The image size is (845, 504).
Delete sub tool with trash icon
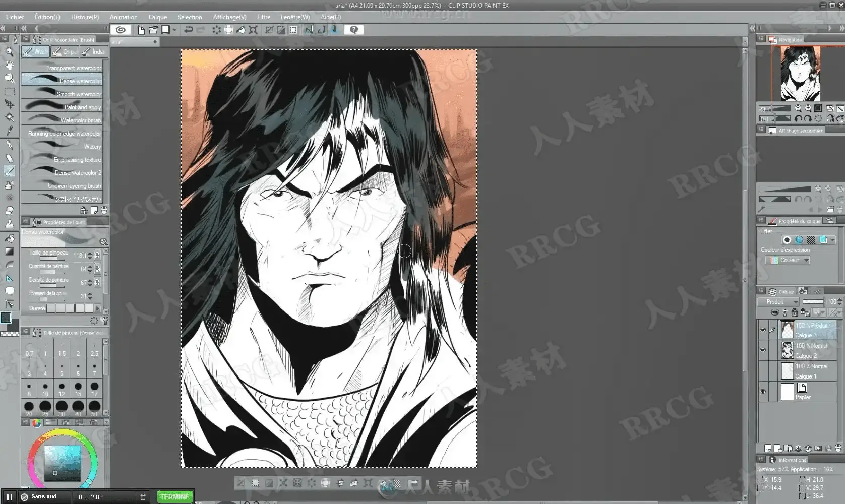(104, 210)
